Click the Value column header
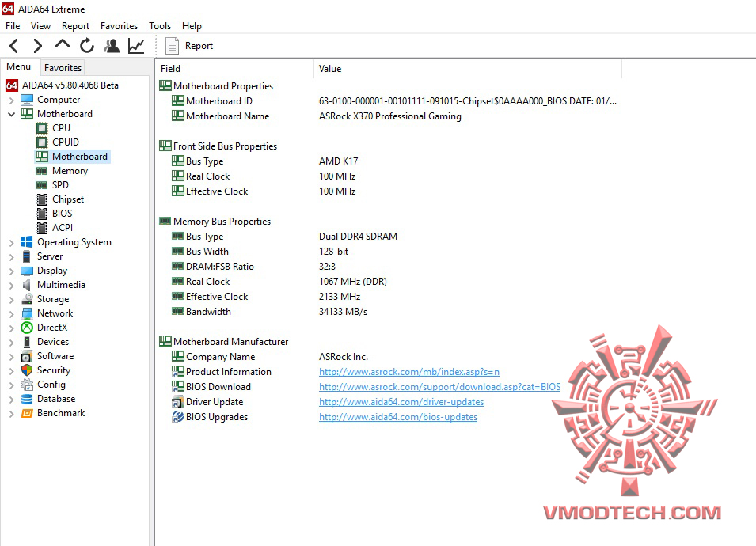Viewport: 756px width, 546px height. point(468,69)
